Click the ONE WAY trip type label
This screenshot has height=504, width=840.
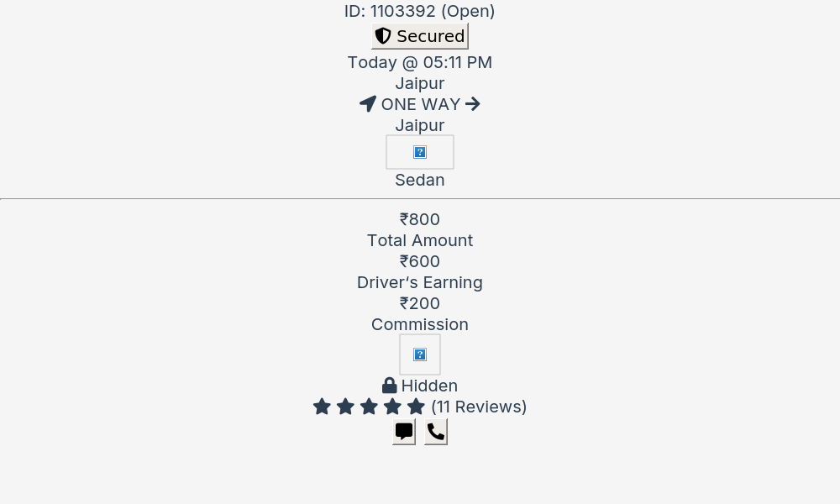pyautogui.click(x=421, y=104)
